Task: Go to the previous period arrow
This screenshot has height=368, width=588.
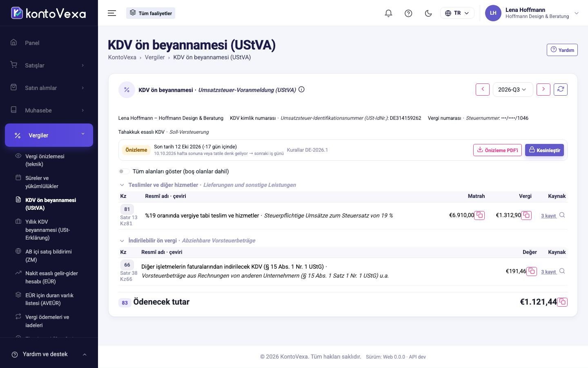Action: pos(483,90)
